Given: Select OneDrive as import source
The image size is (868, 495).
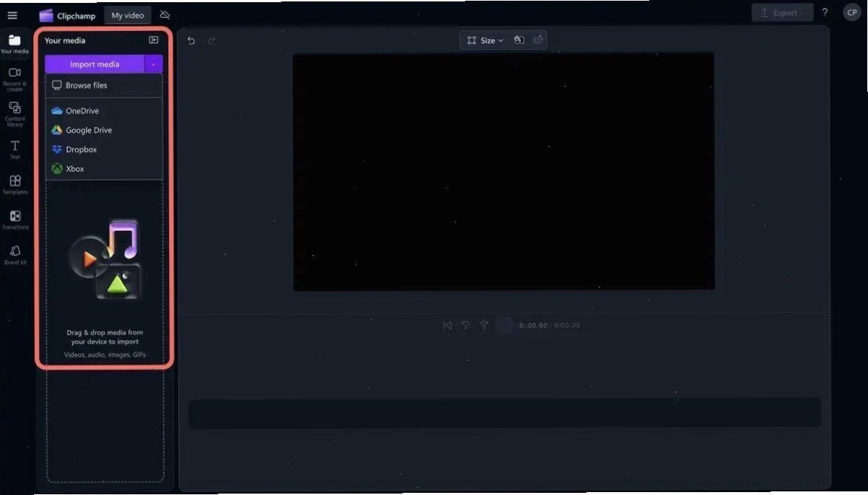Looking at the screenshot, I should pyautogui.click(x=104, y=111).
